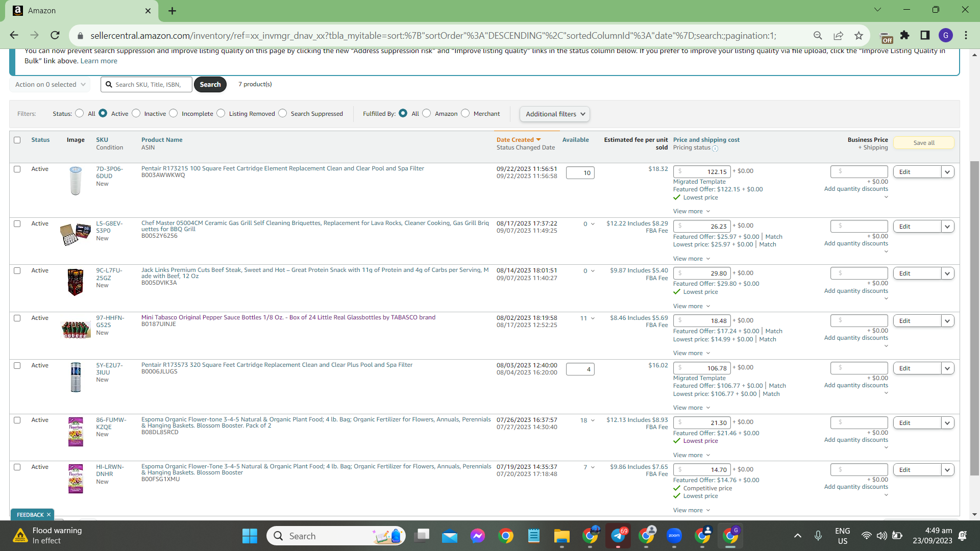Viewport: 980px width, 551px height.
Task: Click Add quantity discounts for Chef Master row
Action: coord(856,243)
